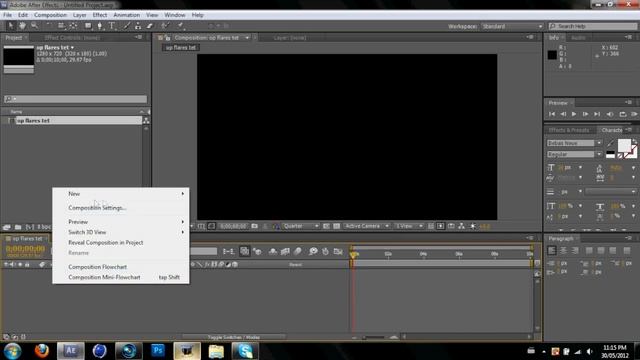Click the snapshot camera icon
The width and height of the screenshot is (640, 360).
(x=254, y=226)
